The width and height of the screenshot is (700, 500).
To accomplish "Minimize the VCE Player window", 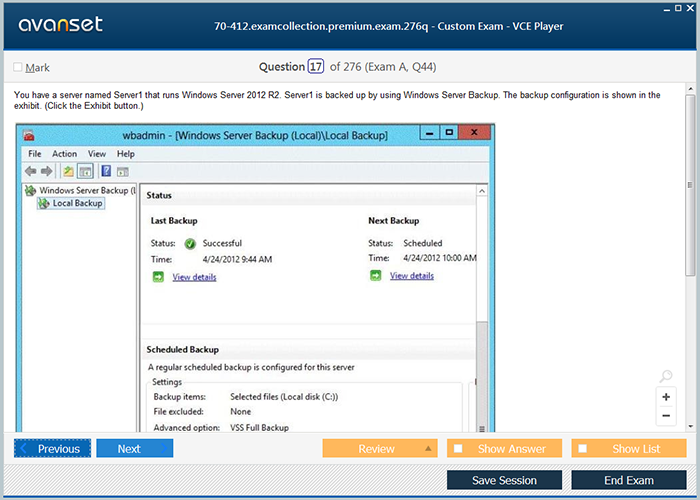I will 667,9.
